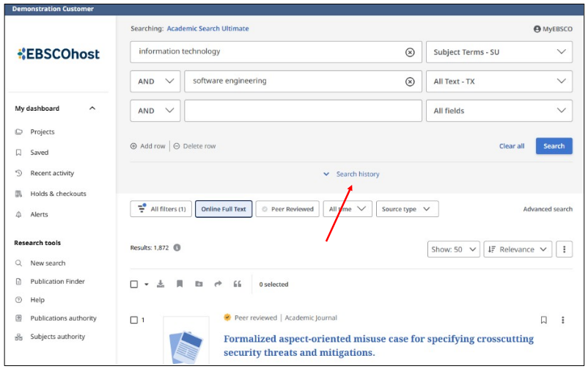Bookmark the first result article
The width and height of the screenshot is (588, 369).
(x=544, y=320)
